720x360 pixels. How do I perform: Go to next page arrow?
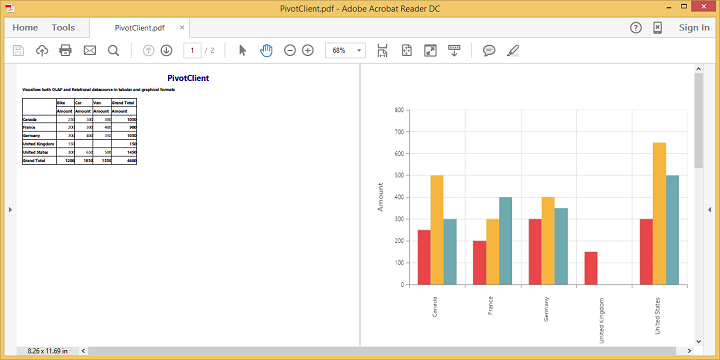[x=166, y=51]
